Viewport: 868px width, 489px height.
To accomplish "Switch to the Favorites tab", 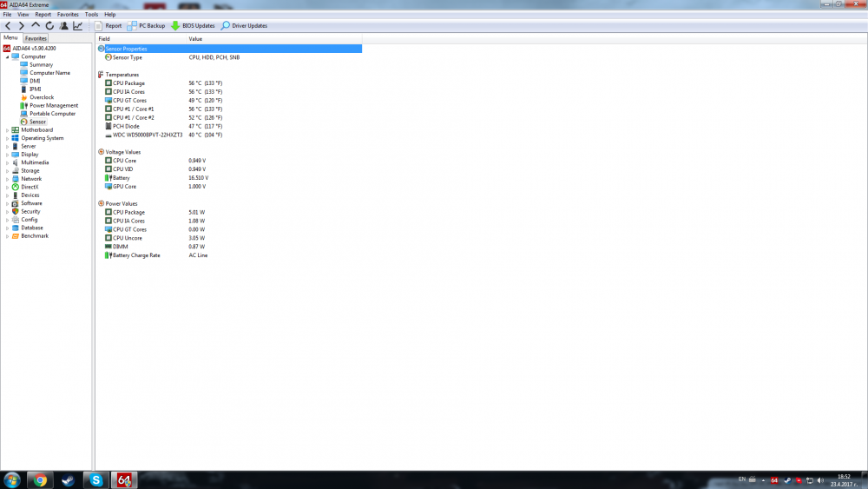I will (36, 38).
